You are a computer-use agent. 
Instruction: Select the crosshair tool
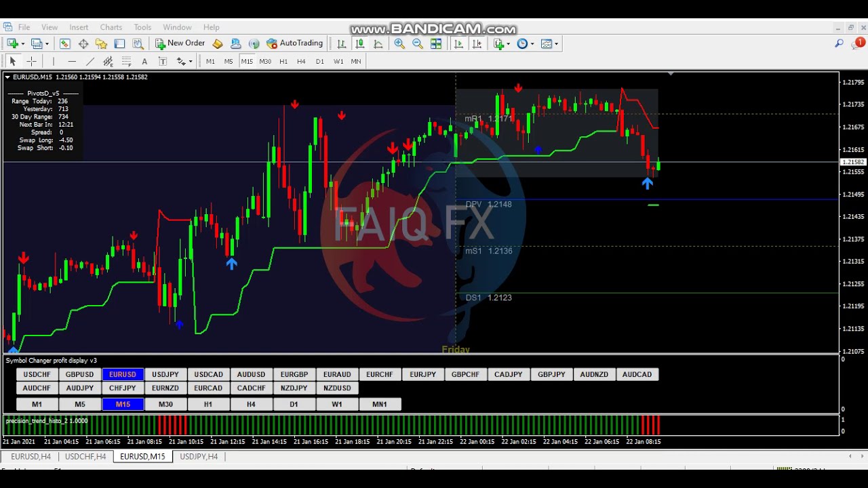click(31, 61)
